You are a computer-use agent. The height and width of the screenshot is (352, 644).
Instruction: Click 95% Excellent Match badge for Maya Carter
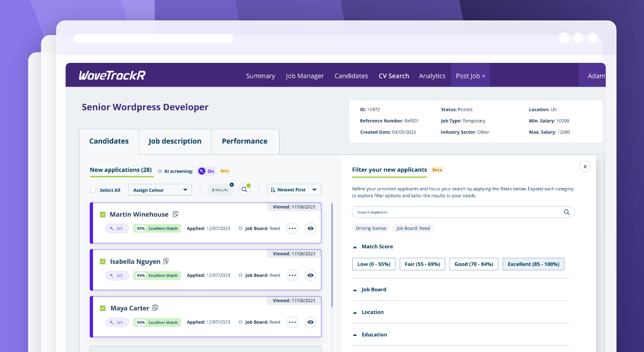(x=157, y=322)
